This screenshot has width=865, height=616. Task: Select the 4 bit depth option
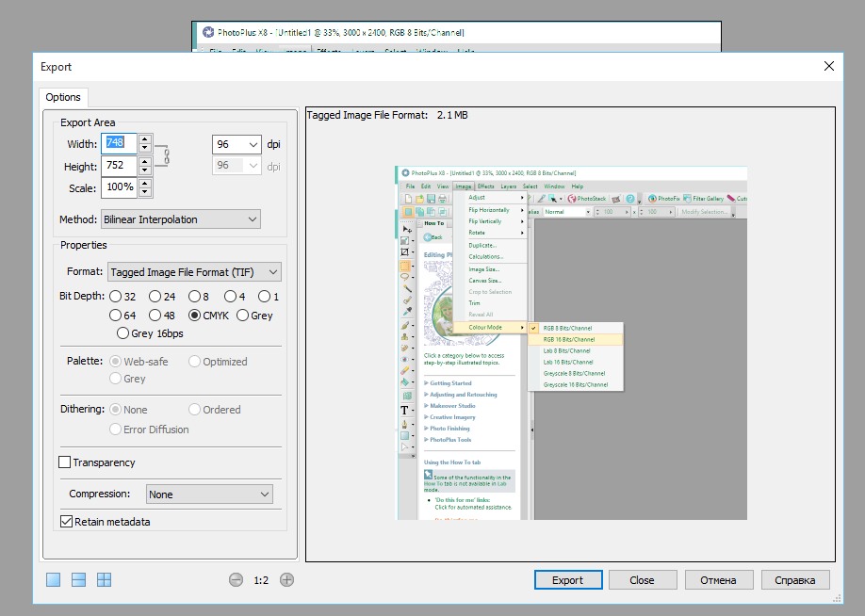235,297
